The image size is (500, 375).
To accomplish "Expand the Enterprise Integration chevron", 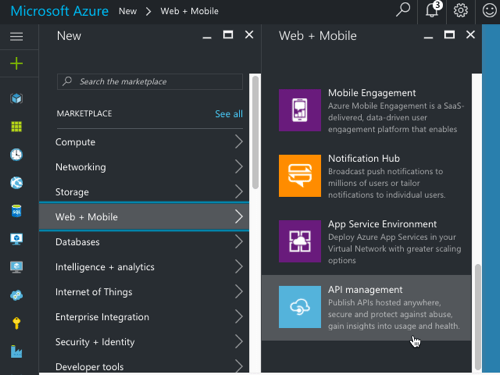I will click(x=239, y=317).
